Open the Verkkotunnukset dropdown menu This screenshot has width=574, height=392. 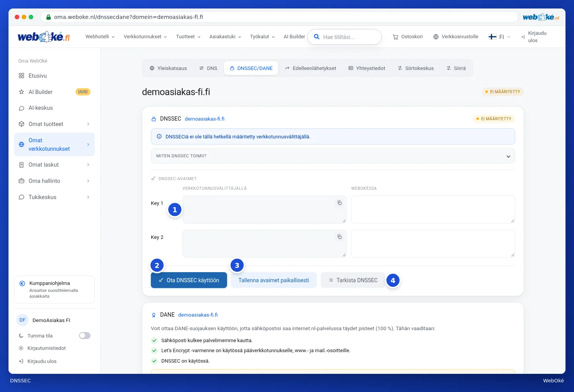point(145,37)
